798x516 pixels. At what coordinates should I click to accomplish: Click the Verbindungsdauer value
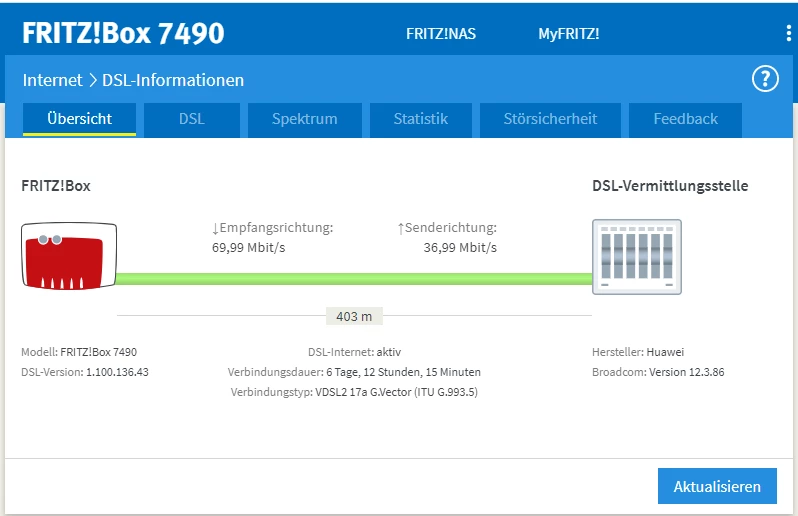[x=404, y=372]
